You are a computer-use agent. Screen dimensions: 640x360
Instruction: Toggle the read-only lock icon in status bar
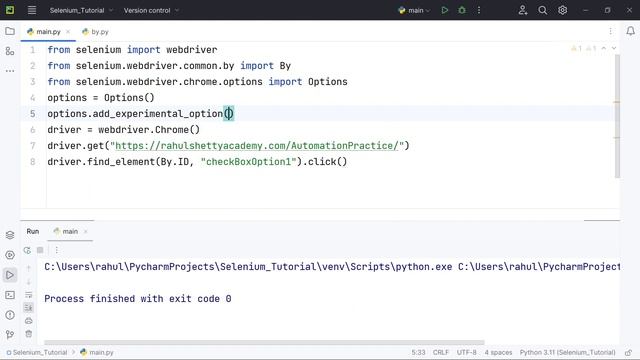click(628, 353)
